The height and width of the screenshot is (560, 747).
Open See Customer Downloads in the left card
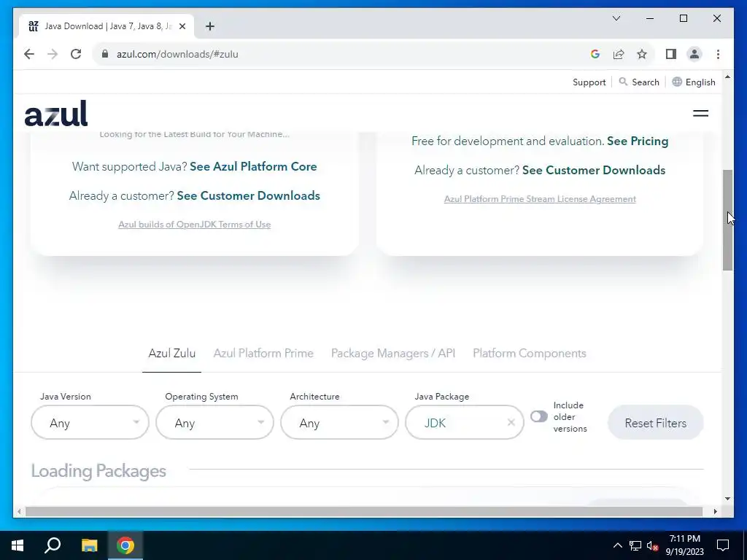248,195
